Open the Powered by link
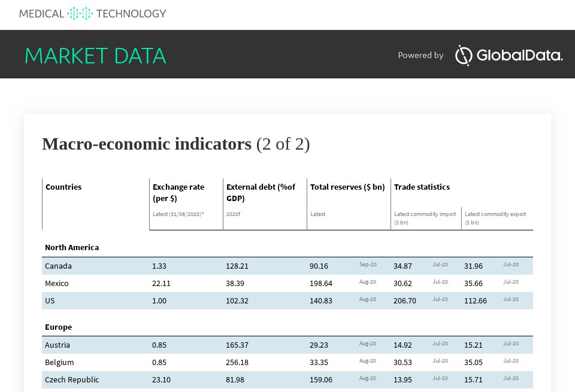 coord(420,55)
